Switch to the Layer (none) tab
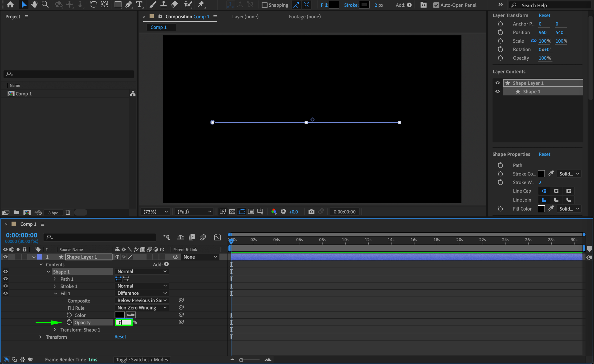 (x=245, y=17)
